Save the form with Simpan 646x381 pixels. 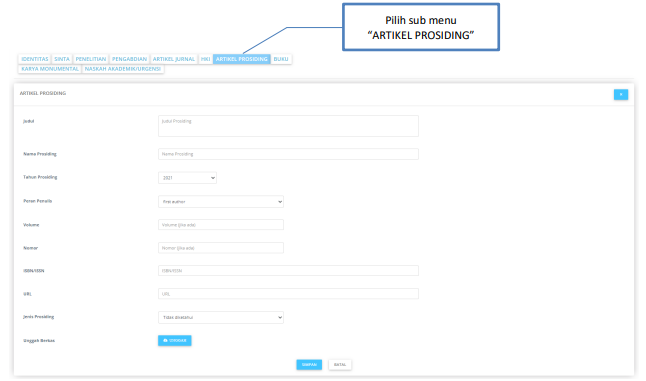(309, 365)
